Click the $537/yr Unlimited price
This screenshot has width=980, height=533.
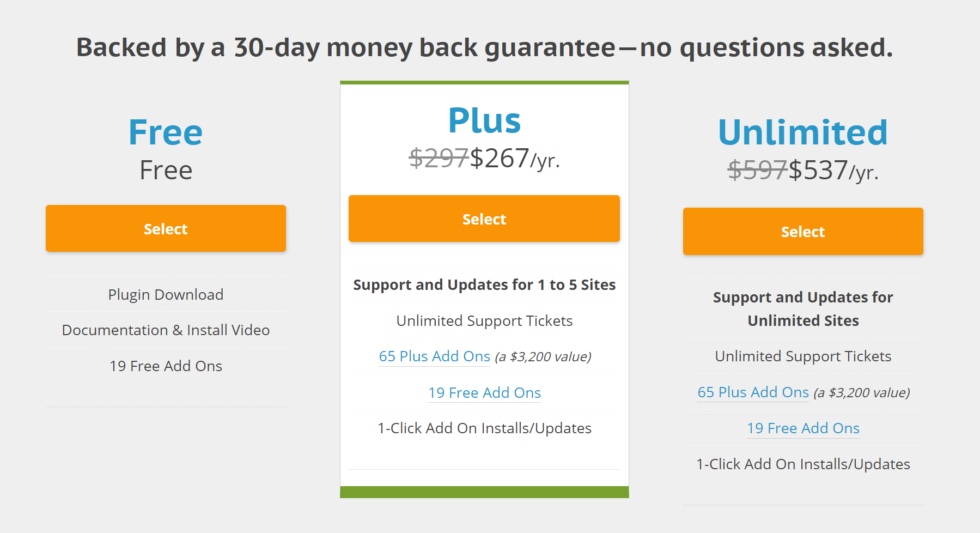point(833,171)
